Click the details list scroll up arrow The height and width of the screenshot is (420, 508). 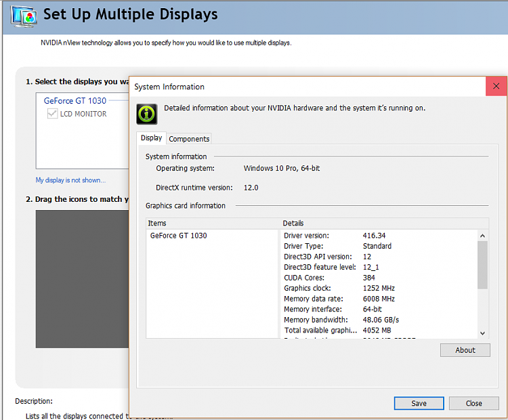point(482,236)
